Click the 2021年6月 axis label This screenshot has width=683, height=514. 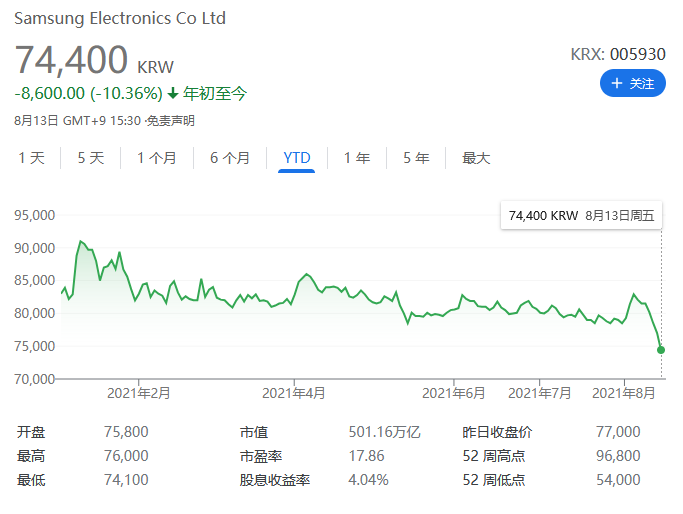453,393
